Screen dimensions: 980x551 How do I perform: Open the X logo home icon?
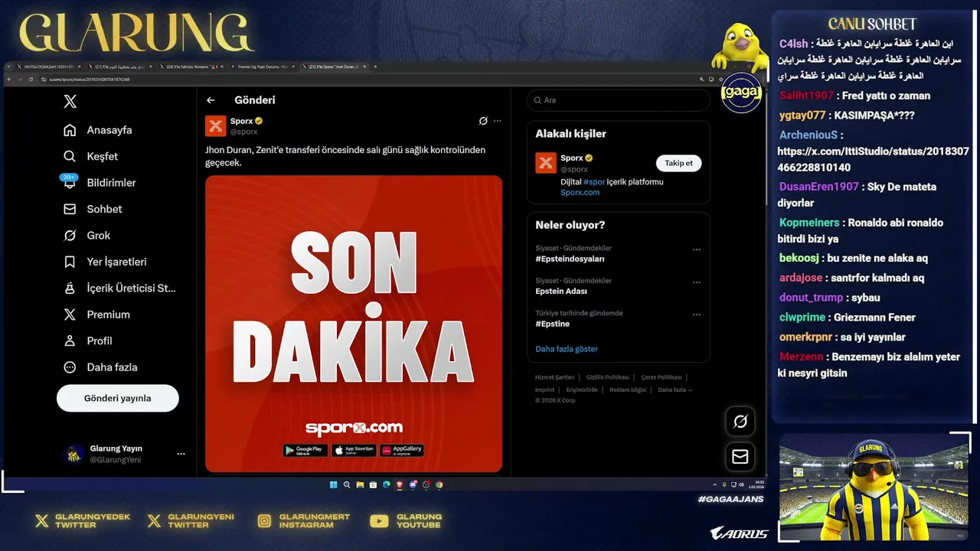click(x=70, y=102)
